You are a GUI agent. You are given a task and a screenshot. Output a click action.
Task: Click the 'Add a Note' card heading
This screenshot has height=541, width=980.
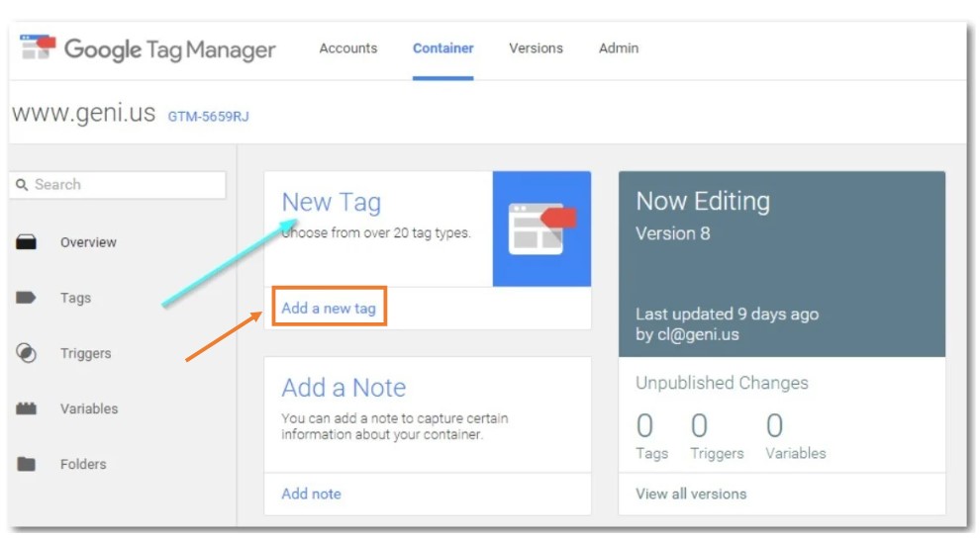(x=343, y=388)
